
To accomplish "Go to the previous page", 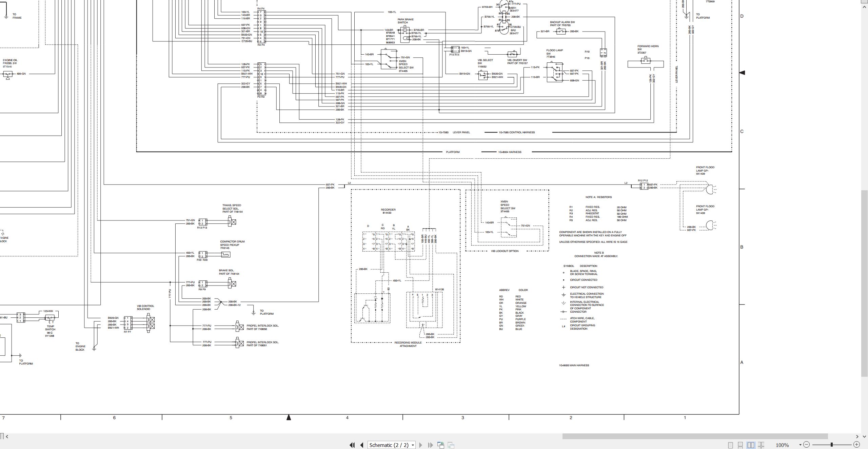I will tap(362, 445).
